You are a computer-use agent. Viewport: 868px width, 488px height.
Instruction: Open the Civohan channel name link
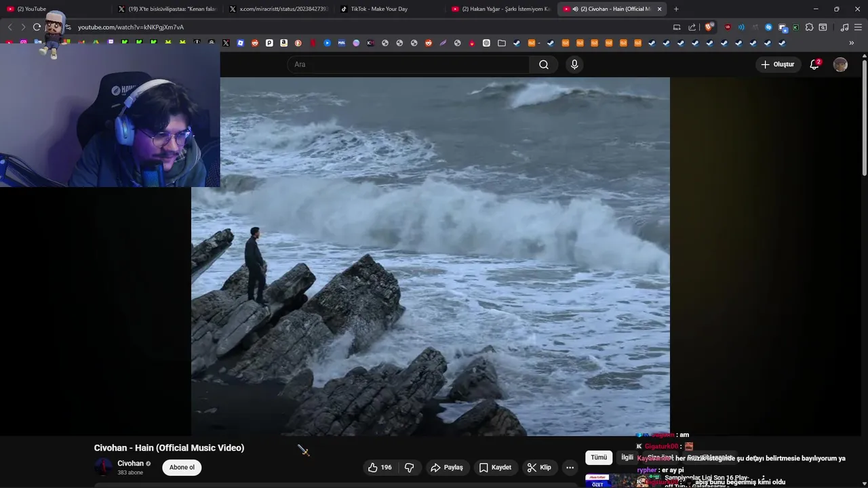(x=130, y=464)
